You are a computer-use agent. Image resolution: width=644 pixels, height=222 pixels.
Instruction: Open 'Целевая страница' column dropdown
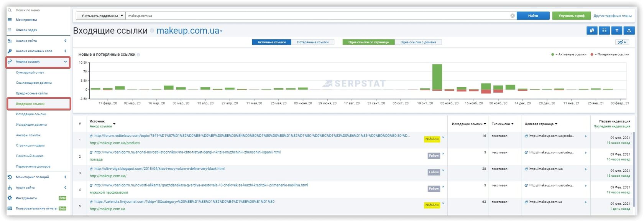[x=556, y=124]
